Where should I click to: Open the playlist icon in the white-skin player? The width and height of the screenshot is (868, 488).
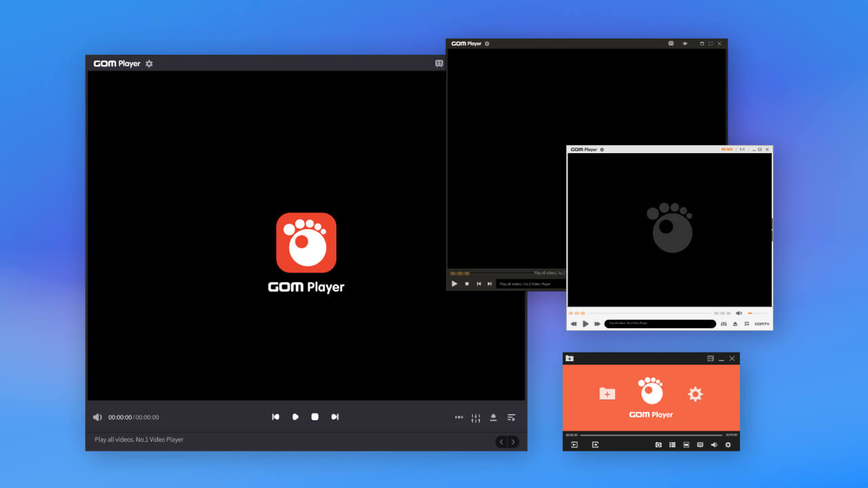[747, 324]
